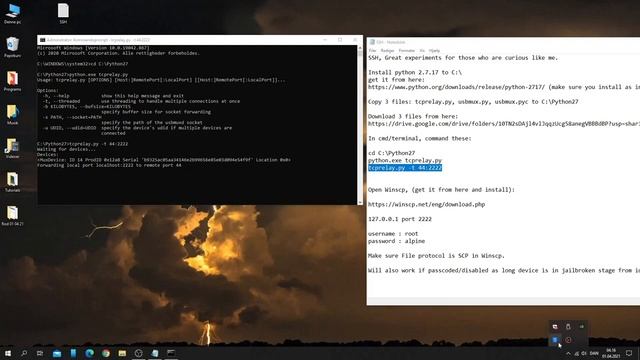Open the Windows Start menu
Viewport: 640px width, 360px height.
tap(8, 353)
